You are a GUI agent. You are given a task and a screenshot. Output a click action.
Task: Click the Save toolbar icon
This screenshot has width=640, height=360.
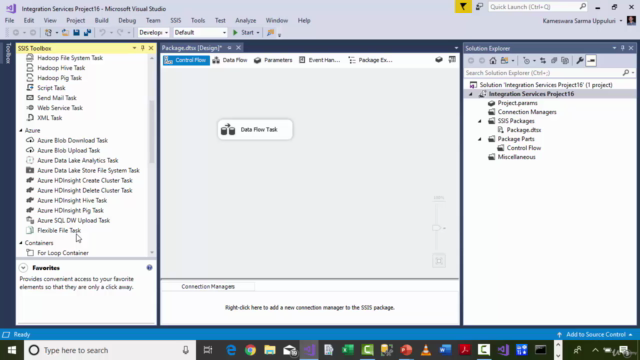[76, 33]
